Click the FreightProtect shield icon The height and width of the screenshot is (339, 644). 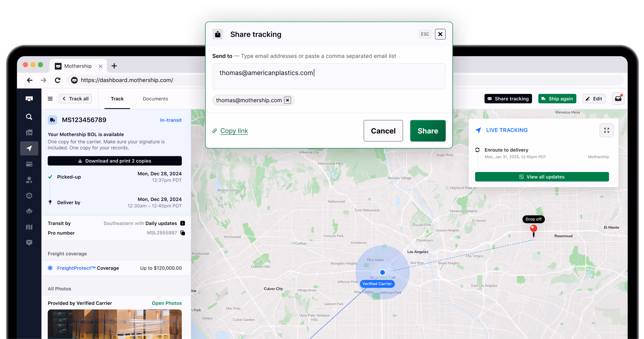[50, 268]
